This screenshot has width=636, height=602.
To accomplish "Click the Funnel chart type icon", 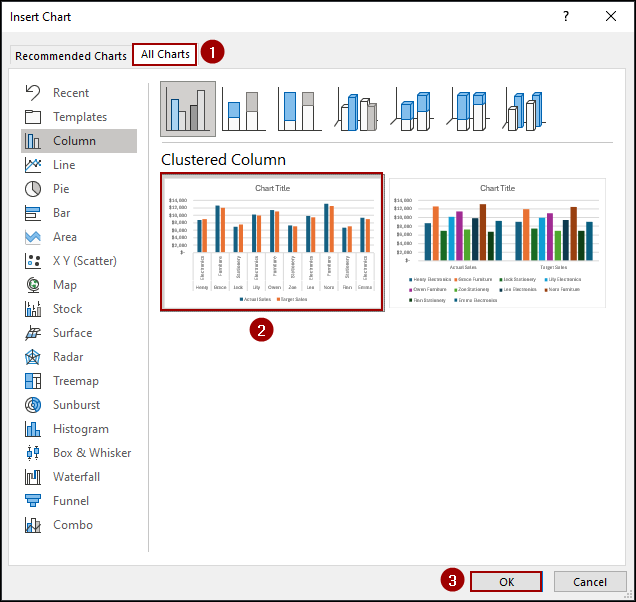I will pos(33,501).
